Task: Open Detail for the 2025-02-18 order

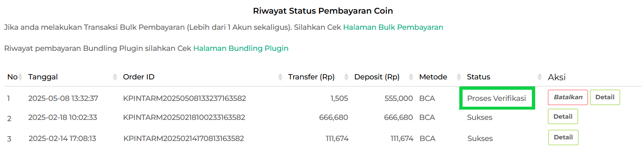Action: 563,117
